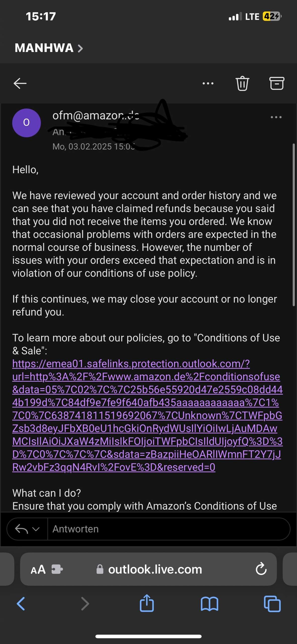Open Safari bookmarks book icon
Screen dimensions: 297x644
click(x=210, y=604)
